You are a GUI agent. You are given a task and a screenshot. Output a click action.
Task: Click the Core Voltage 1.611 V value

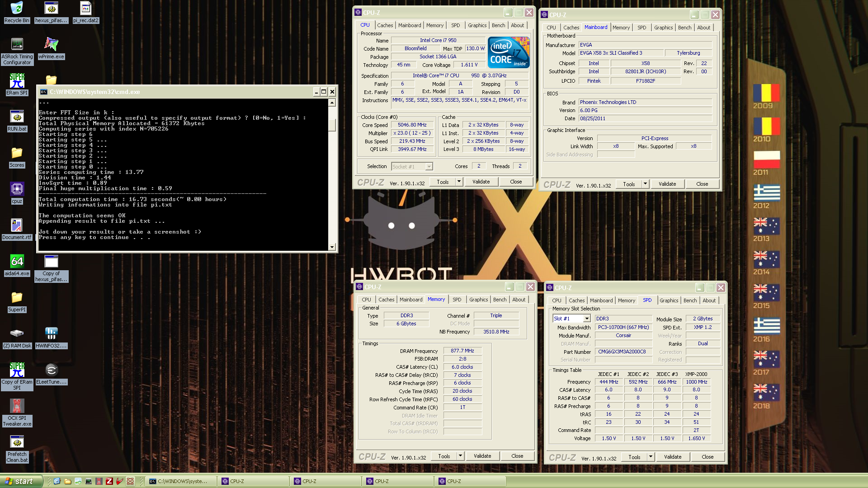[x=469, y=65]
